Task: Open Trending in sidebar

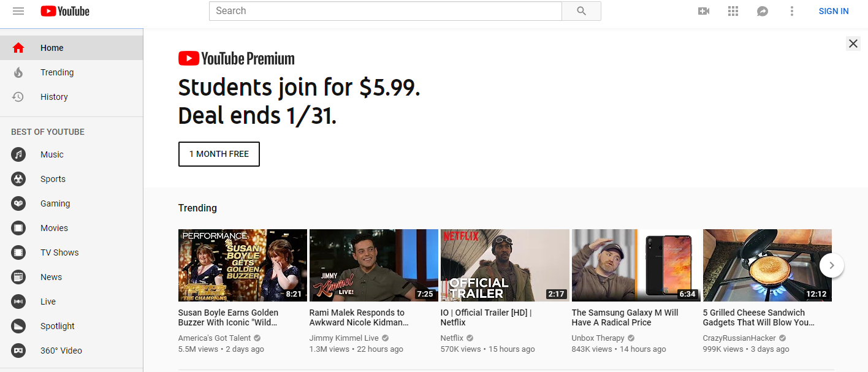Action: click(71, 72)
